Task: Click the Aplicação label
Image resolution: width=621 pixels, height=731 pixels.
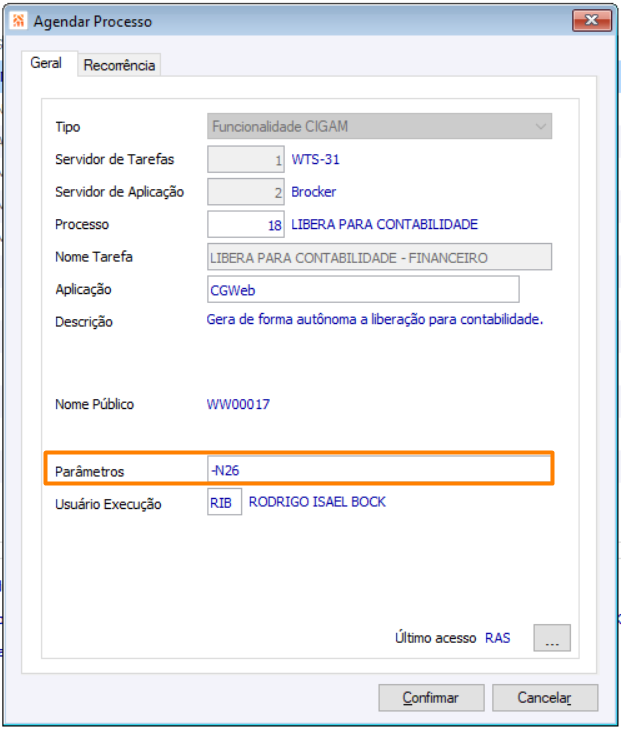Action: 83,290
